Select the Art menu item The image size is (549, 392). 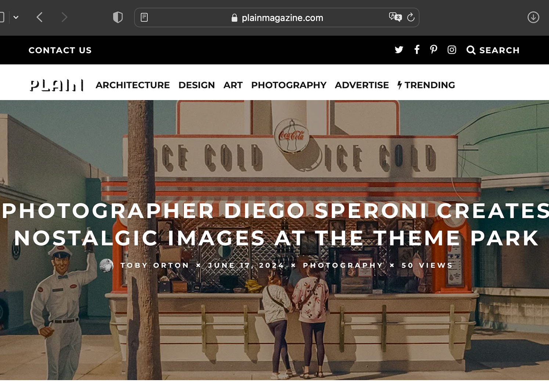click(233, 85)
